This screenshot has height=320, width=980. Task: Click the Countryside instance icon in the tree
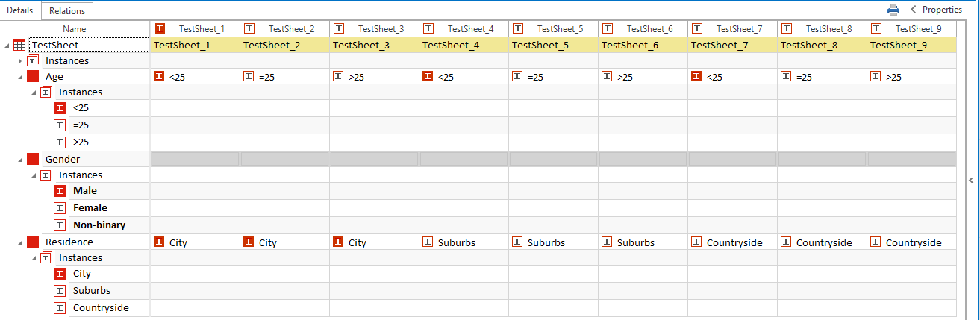[60, 307]
